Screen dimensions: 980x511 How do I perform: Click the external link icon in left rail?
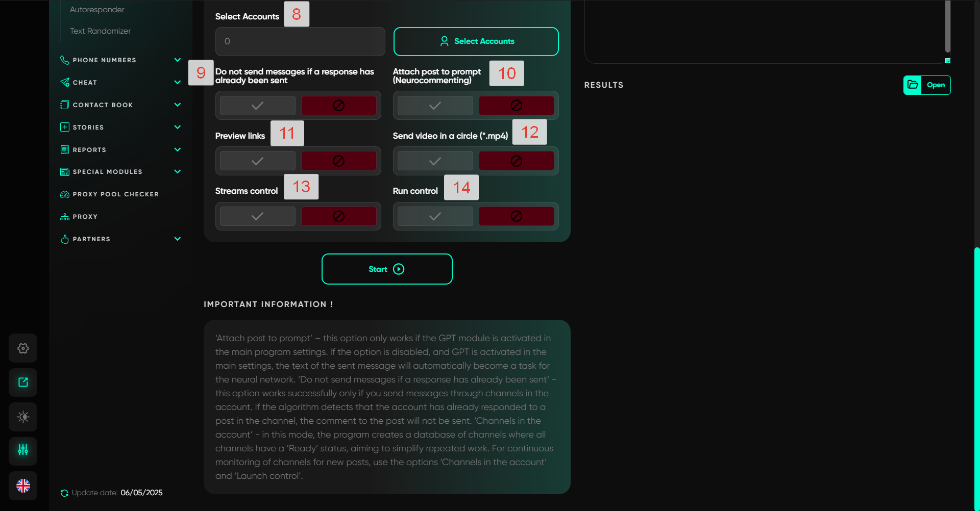pyautogui.click(x=23, y=382)
